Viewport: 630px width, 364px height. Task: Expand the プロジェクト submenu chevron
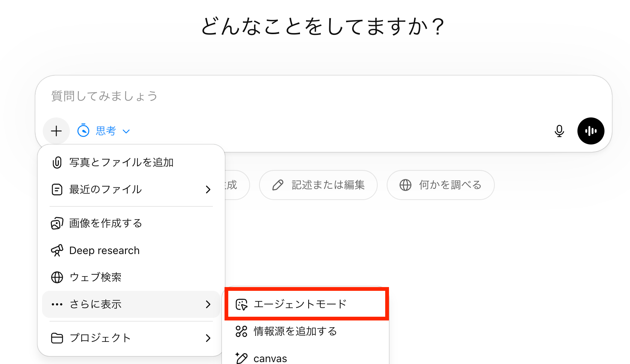point(208,338)
